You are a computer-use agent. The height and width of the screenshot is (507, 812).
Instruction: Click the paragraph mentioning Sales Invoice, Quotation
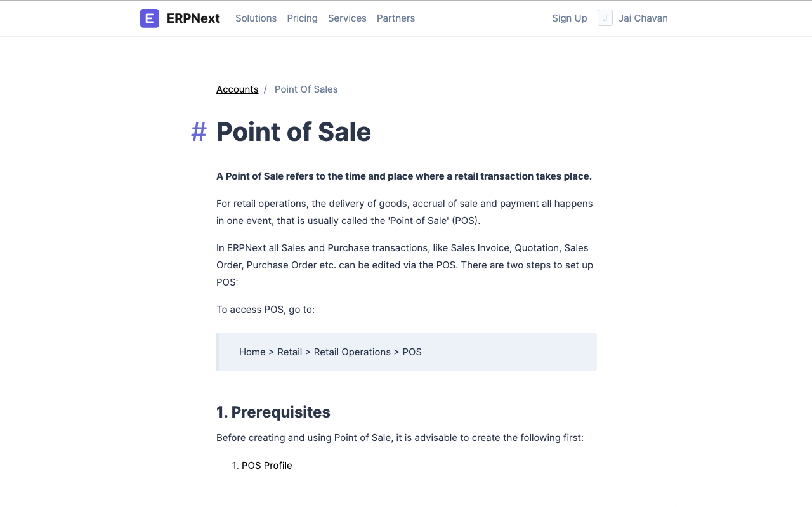point(405,265)
